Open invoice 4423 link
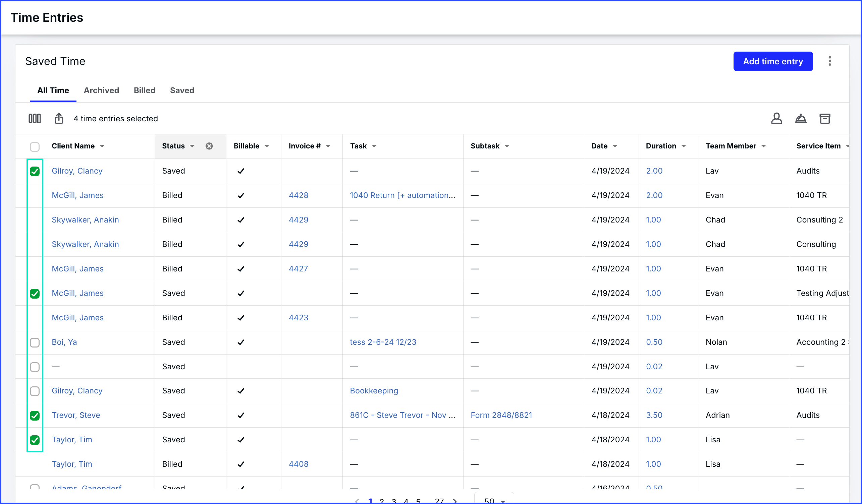Viewport: 862px width, 504px height. point(298,318)
